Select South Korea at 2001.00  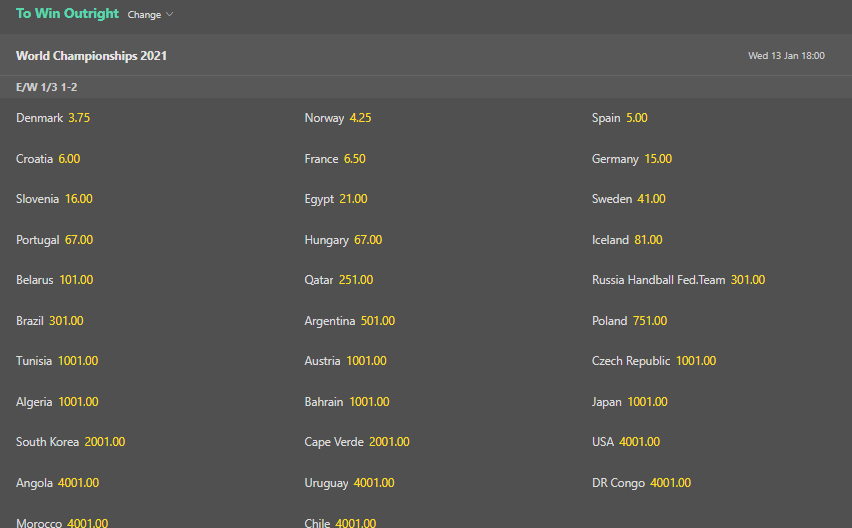(71, 442)
